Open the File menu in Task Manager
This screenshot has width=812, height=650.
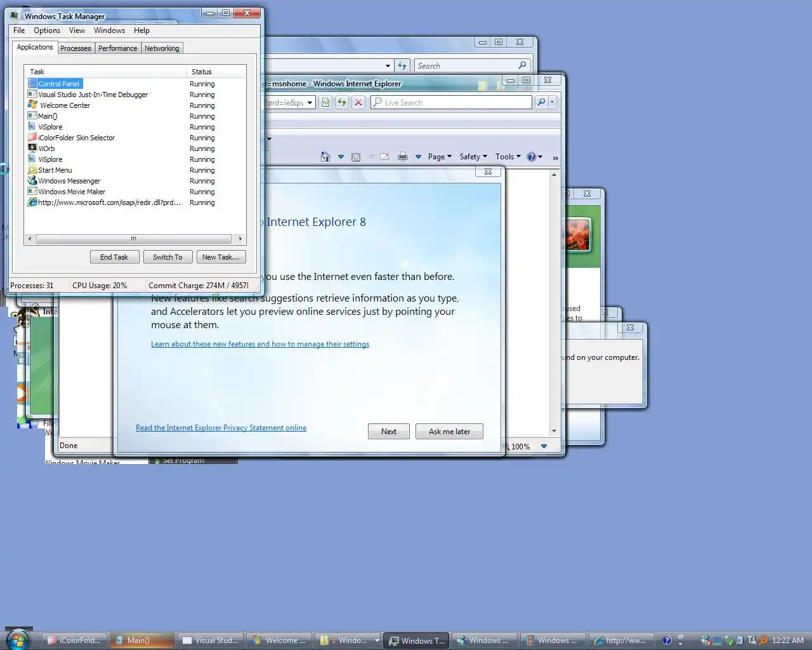19,30
